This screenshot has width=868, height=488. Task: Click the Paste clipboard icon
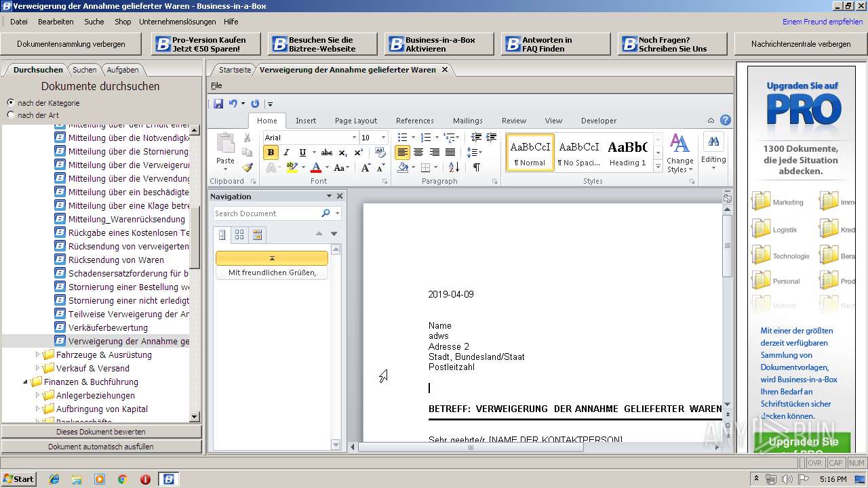click(225, 144)
